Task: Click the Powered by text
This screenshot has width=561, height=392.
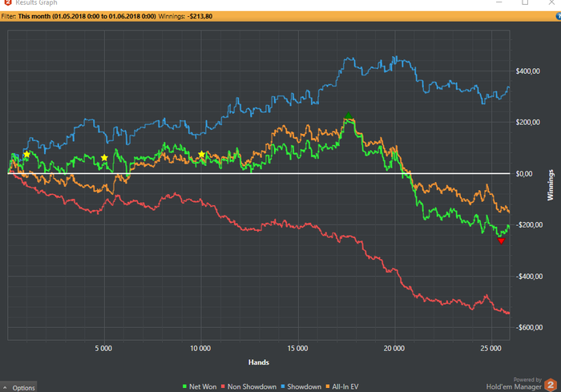Action: [x=527, y=380]
